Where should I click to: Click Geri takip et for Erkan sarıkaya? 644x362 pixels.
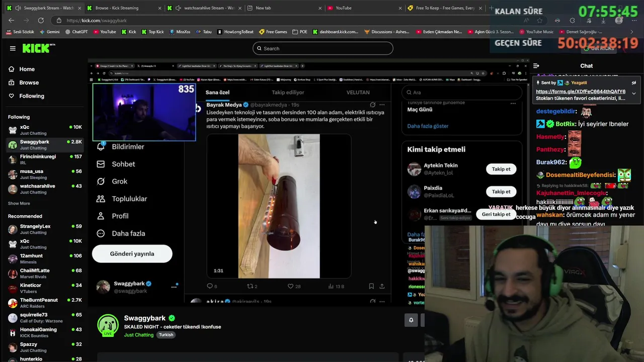[x=496, y=214]
